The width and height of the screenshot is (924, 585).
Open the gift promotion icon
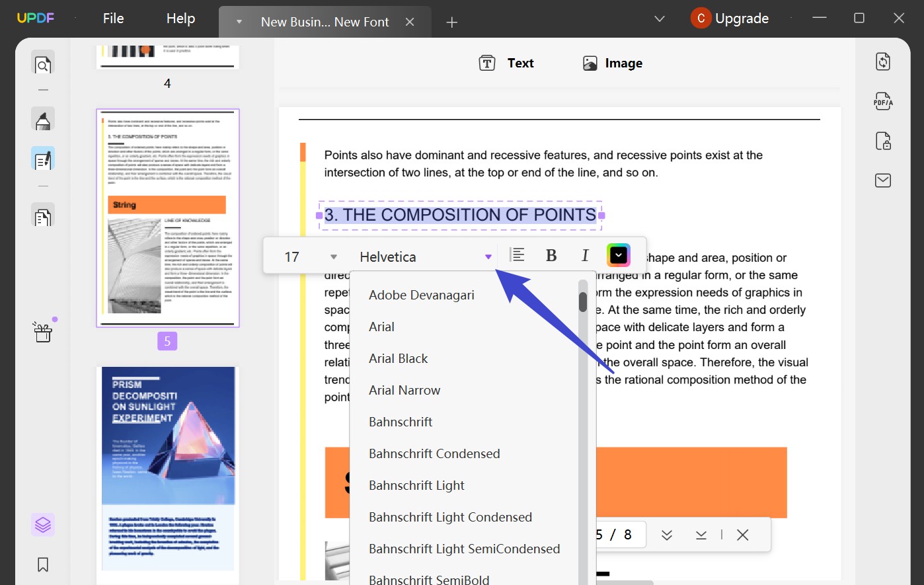point(42,332)
